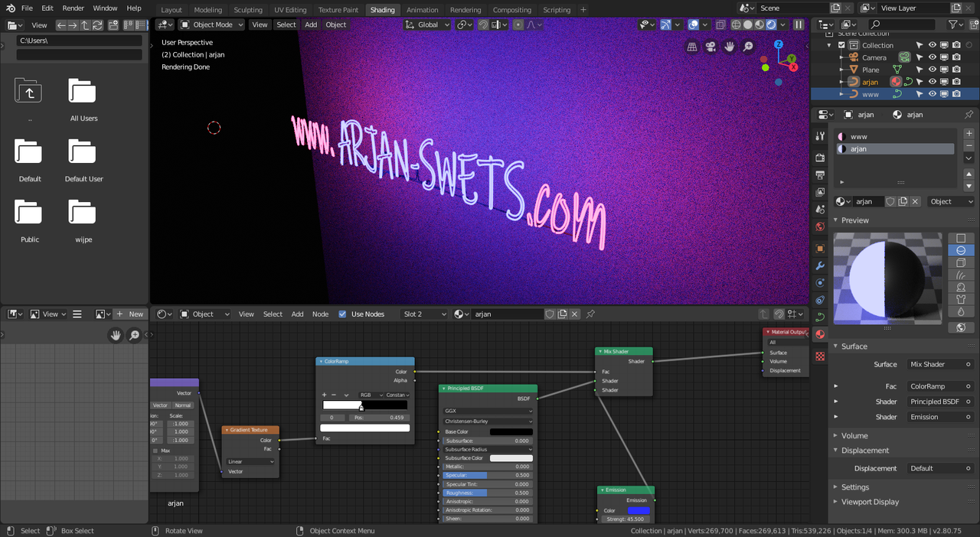This screenshot has height=537, width=980.
Task: Switch to Wireframe viewport shading
Action: [737, 24]
